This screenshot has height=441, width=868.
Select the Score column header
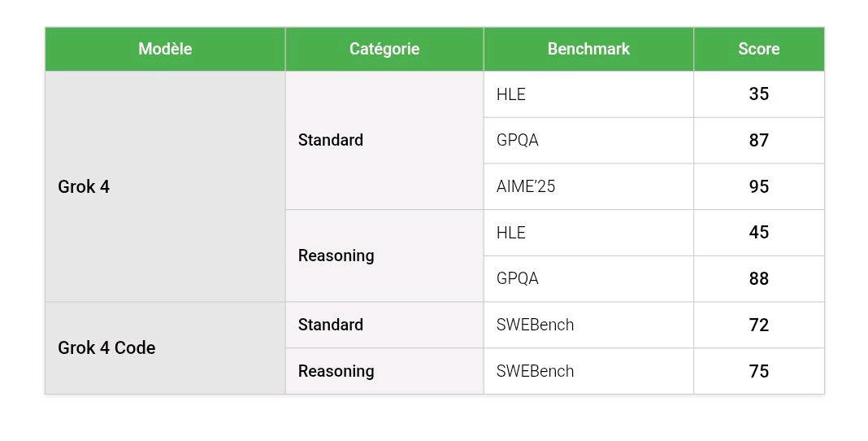coord(758,49)
